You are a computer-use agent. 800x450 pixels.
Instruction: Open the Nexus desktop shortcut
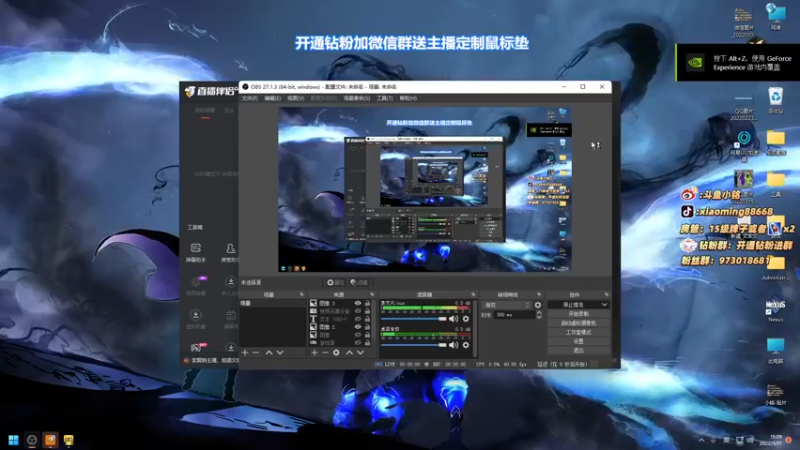[x=776, y=309]
